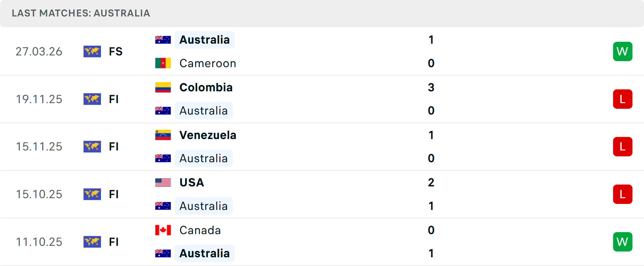Viewport: 644px width, 266px height.
Task: Open the Venezuela team link
Action: tap(208, 135)
